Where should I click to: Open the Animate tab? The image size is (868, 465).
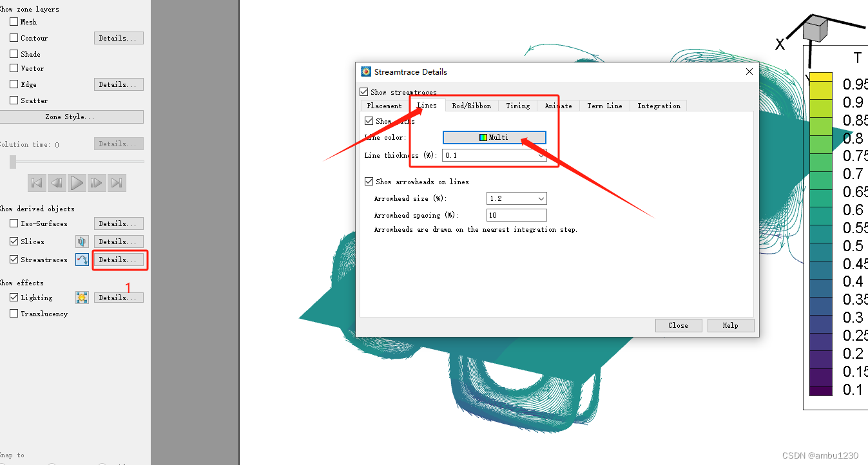pos(558,106)
